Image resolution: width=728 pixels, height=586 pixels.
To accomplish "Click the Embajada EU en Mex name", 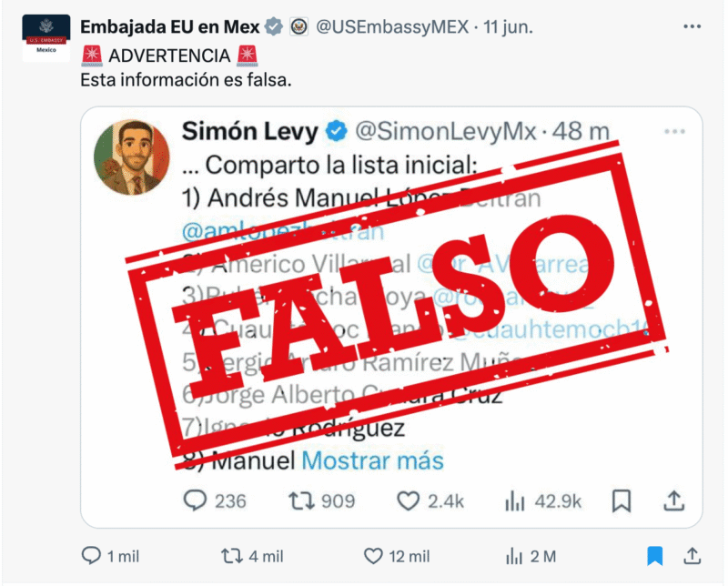I will pyautogui.click(x=169, y=27).
